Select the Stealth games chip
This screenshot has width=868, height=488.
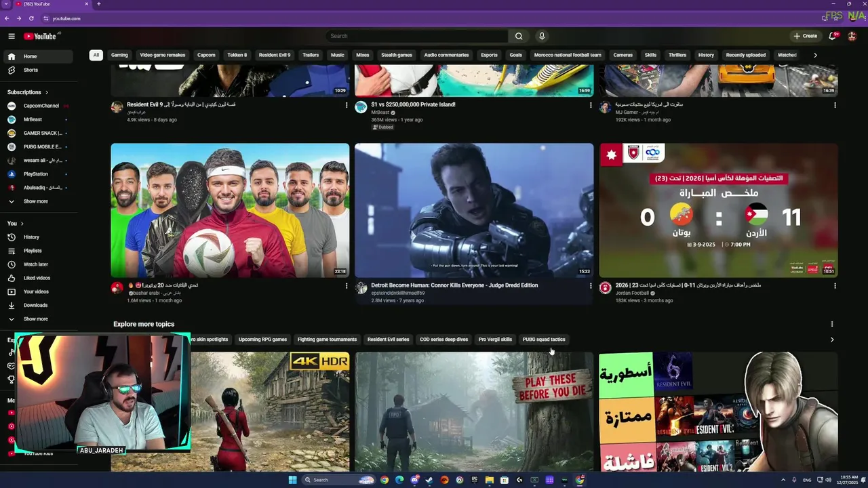click(x=397, y=55)
